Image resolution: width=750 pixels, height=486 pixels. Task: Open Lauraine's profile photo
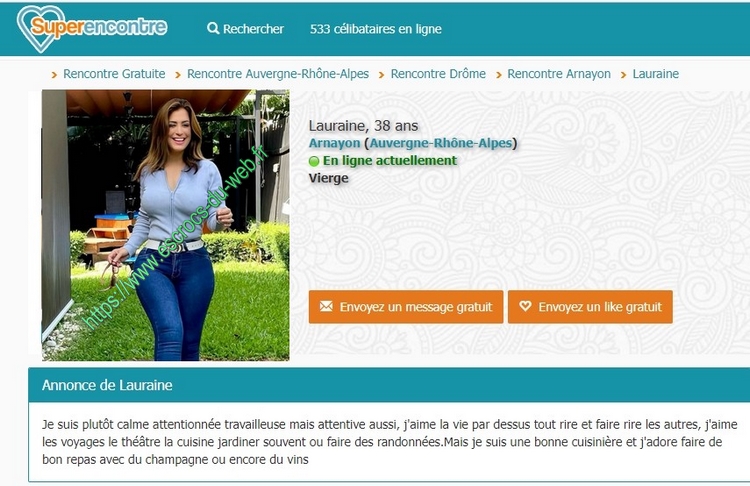click(165, 225)
